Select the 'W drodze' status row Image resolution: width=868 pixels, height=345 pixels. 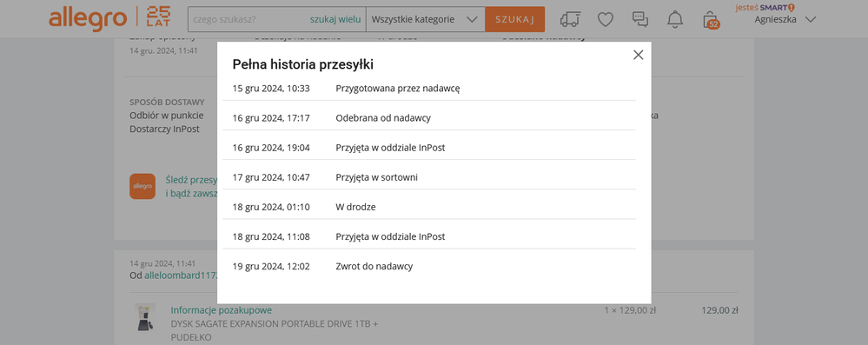coord(429,207)
